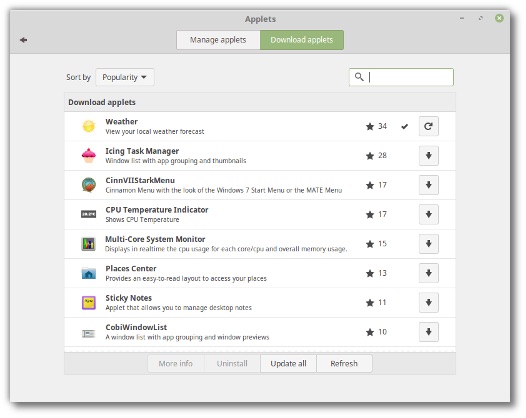
Task: Click the Sticky Notes yellow note icon
Action: [x=89, y=303]
